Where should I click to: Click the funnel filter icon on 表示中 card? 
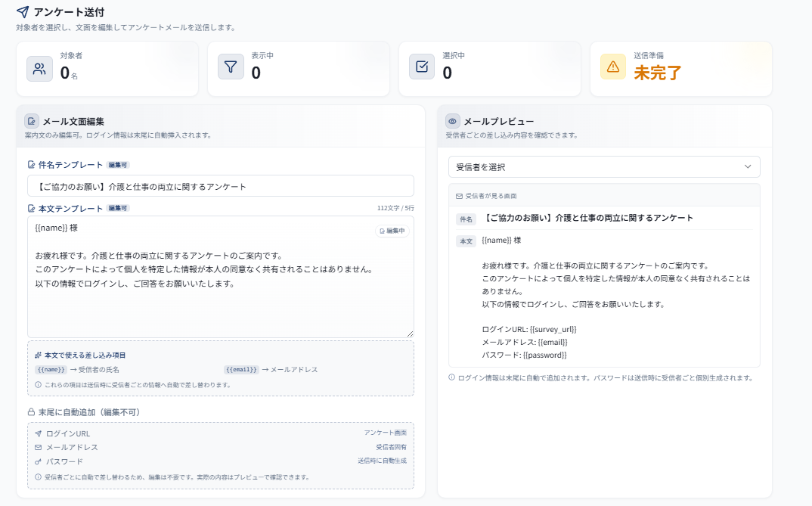(x=231, y=67)
